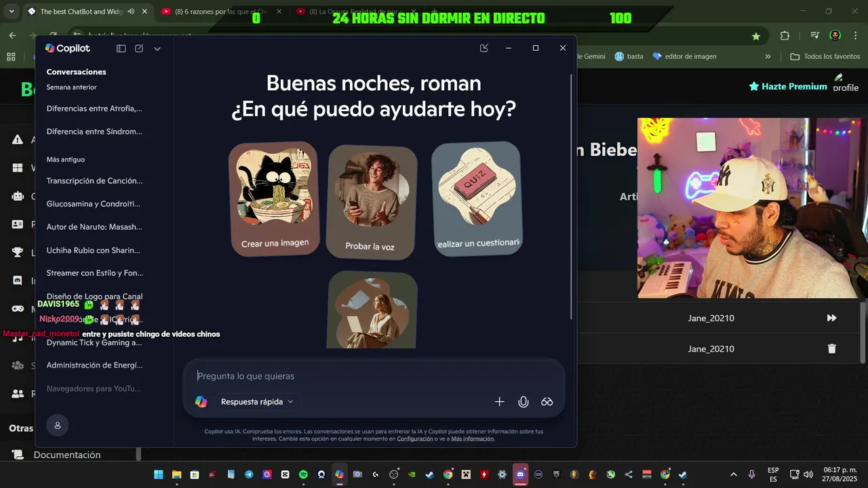Open taskbar microphone tray icon

[751, 474]
